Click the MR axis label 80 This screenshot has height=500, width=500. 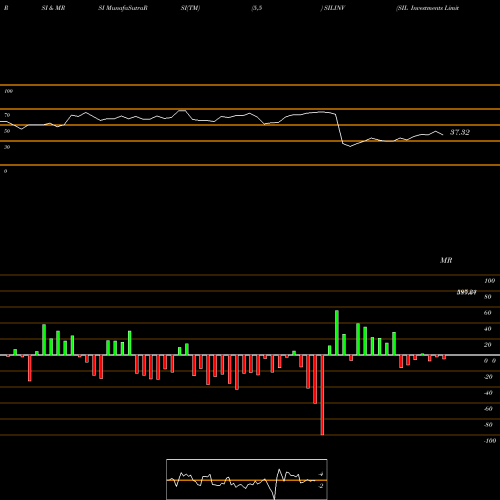[488, 297]
